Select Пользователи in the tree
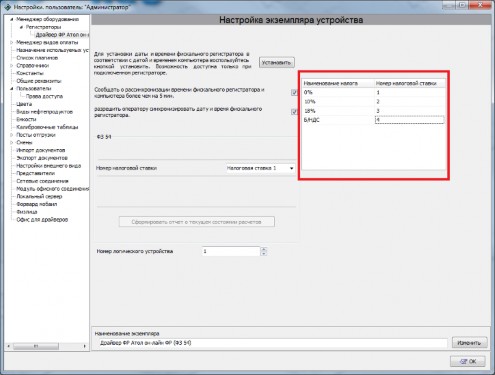The width and height of the screenshot is (495, 375). click(34, 88)
